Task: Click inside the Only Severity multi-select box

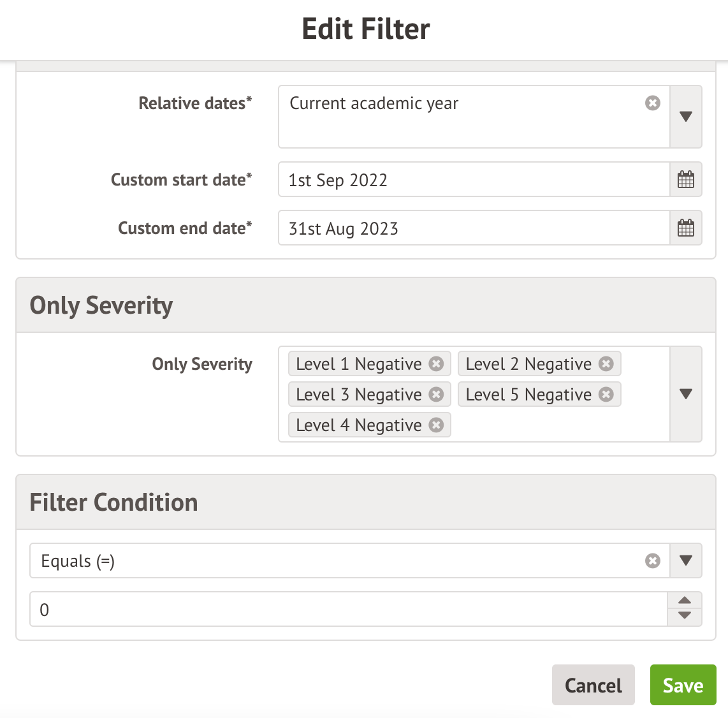Action: point(555,425)
